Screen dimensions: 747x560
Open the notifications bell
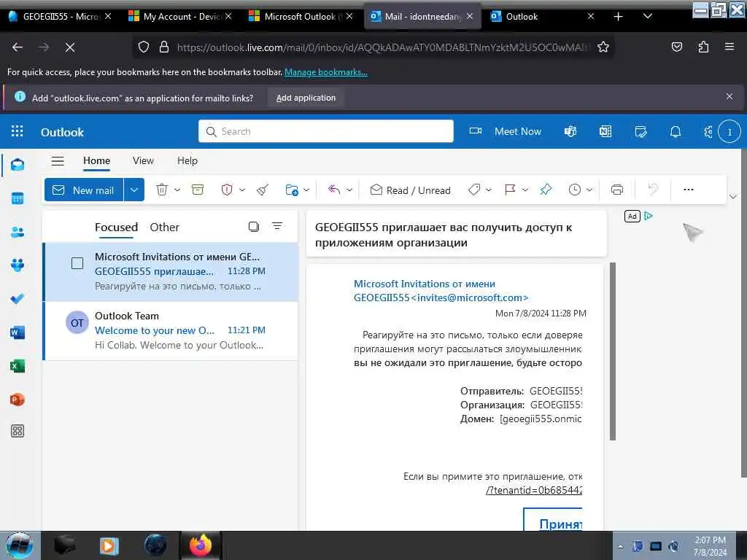[x=676, y=131]
